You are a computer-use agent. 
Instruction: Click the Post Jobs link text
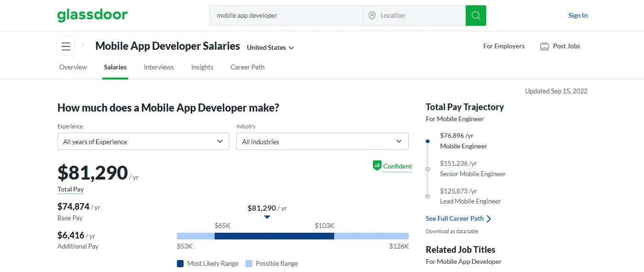pos(567,46)
